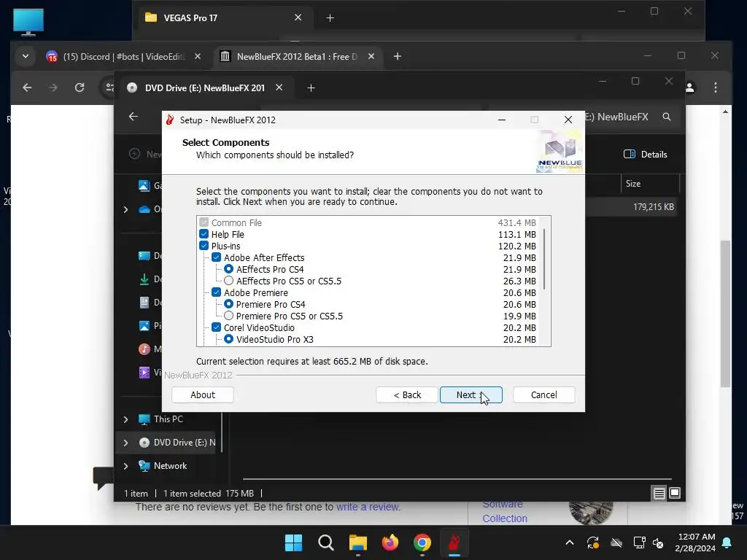Close the Discord Chrome tab

tap(198, 56)
